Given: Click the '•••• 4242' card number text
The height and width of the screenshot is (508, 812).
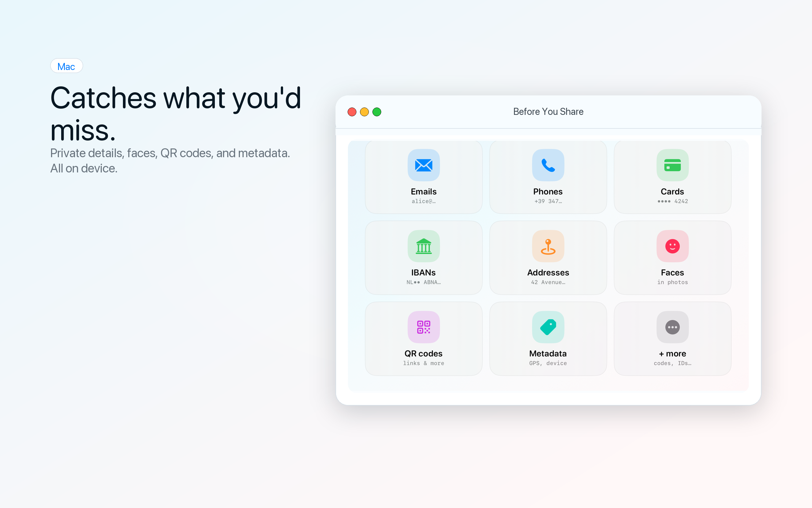Looking at the screenshot, I should pos(672,201).
